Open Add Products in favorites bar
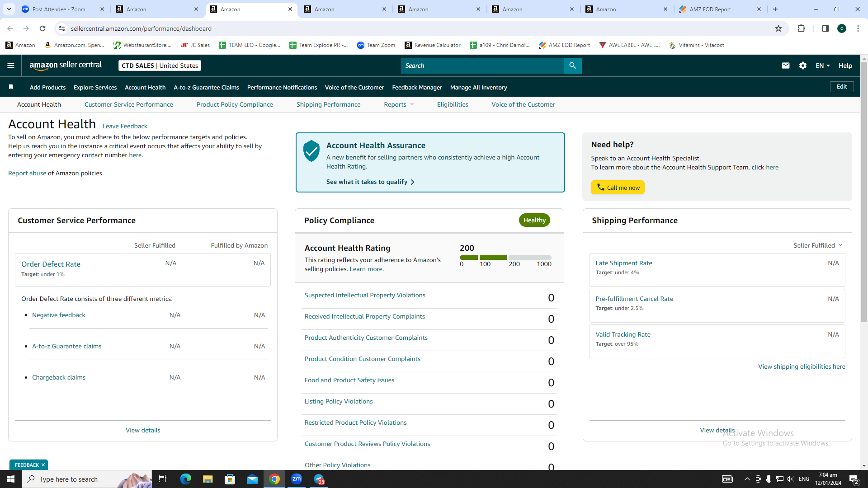Image resolution: width=868 pixels, height=488 pixels. (47, 87)
